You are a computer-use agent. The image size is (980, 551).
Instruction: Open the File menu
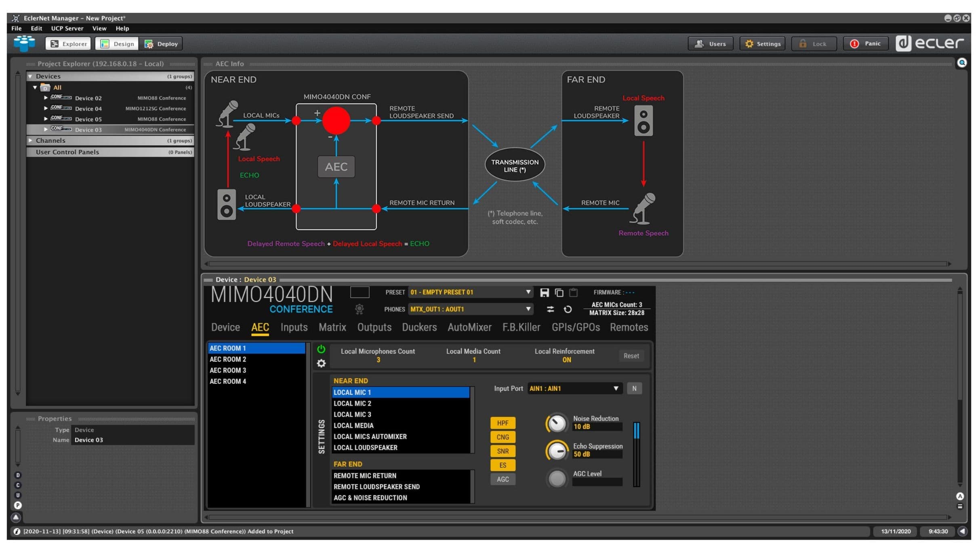[17, 28]
